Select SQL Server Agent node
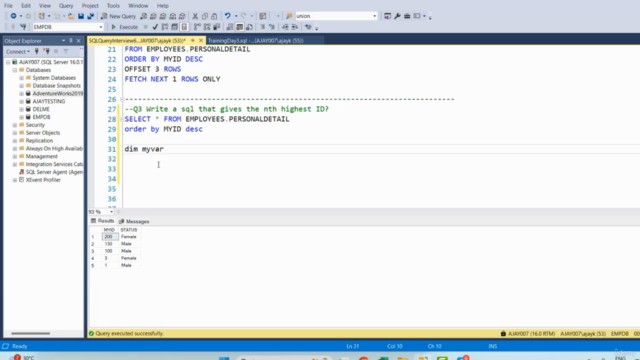 pyautogui.click(x=54, y=172)
